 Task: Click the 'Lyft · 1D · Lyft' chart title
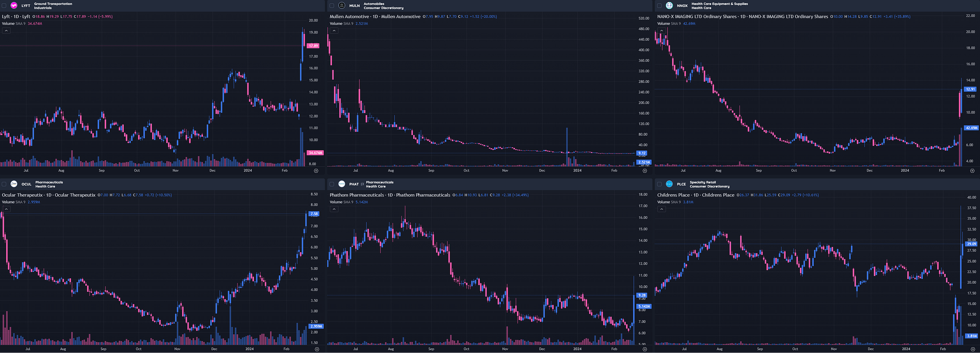[16, 17]
